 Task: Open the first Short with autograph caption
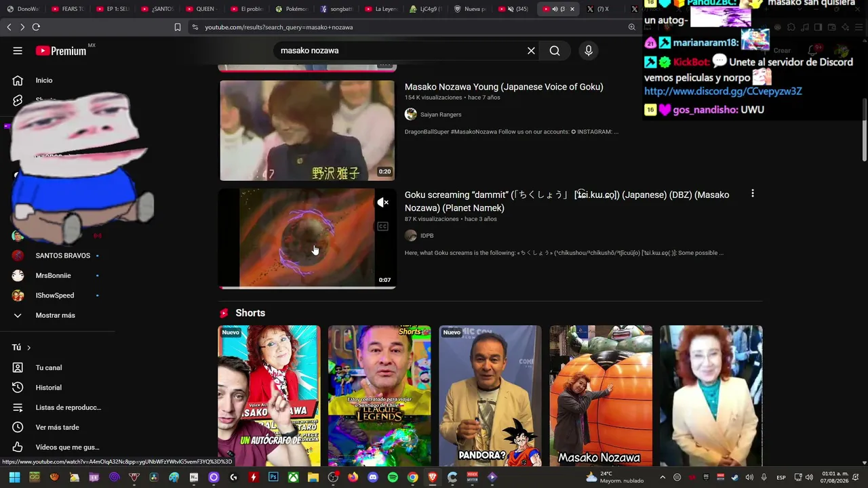[269, 396]
